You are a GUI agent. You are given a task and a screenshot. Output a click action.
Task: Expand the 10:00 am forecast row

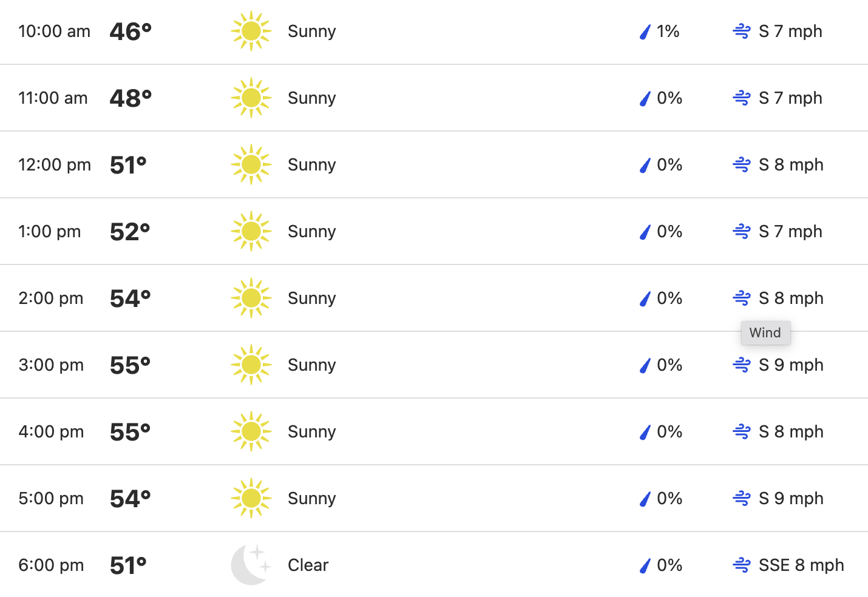coord(434,32)
